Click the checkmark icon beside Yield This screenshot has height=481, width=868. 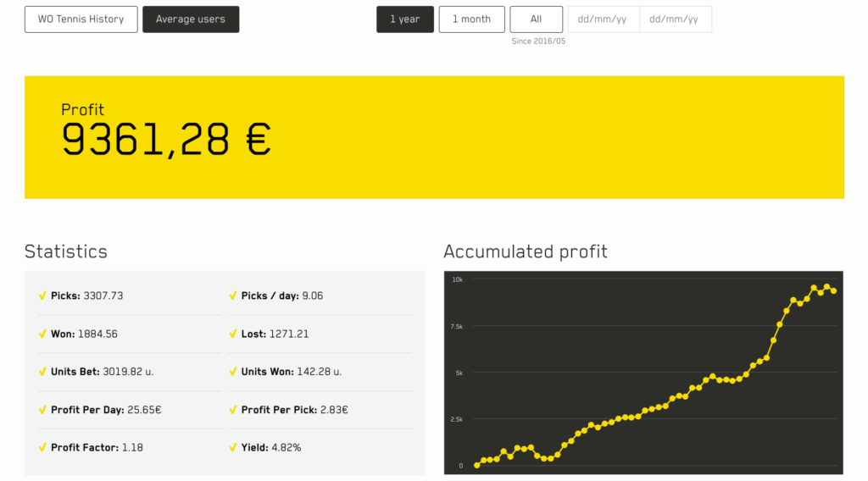click(233, 447)
